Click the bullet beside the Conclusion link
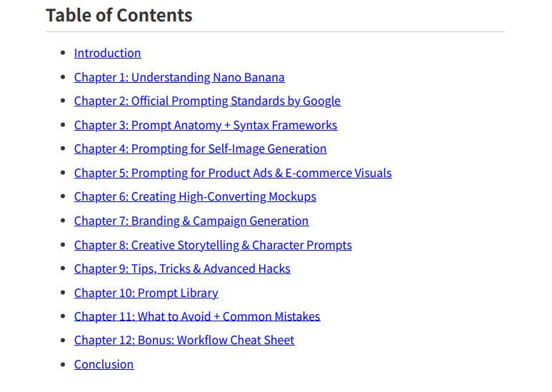 [x=63, y=365]
